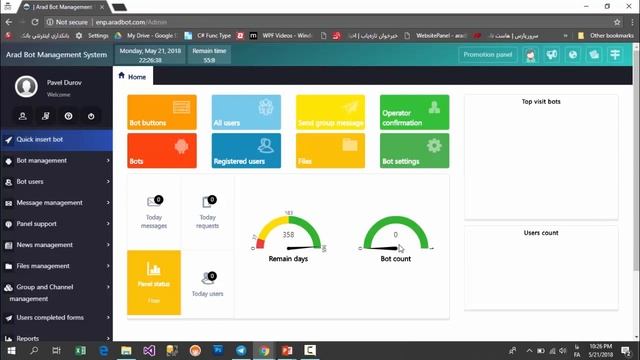The image size is (640, 360).
Task: Expand the Bot users menu
Action: point(56,182)
